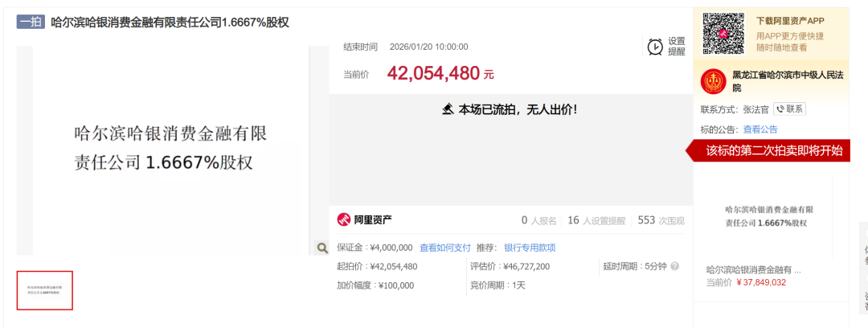The image size is (868, 328).
Task: Open the 查看如何支付 link
Action: tap(445, 248)
